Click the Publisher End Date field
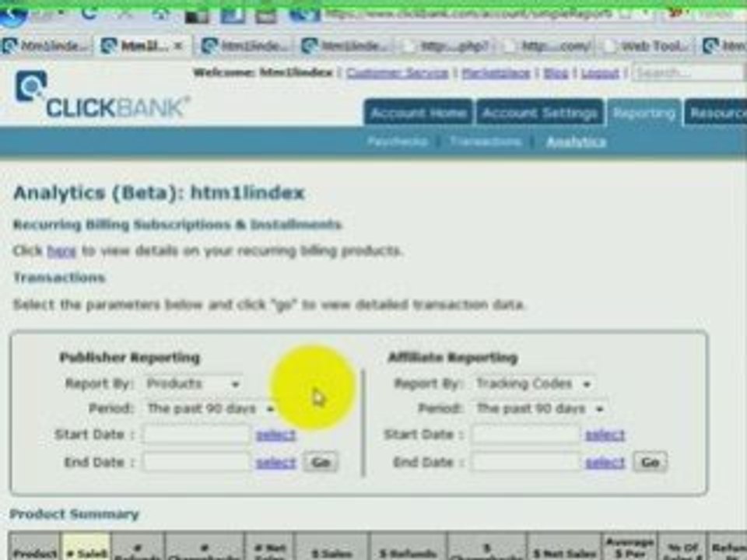The height and width of the screenshot is (560, 747). 196,462
